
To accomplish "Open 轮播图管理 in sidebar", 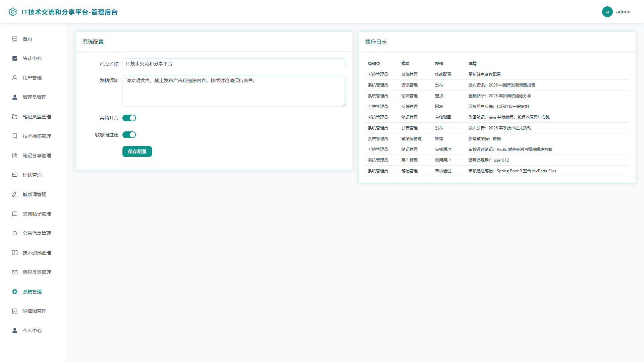I will [x=34, y=311].
